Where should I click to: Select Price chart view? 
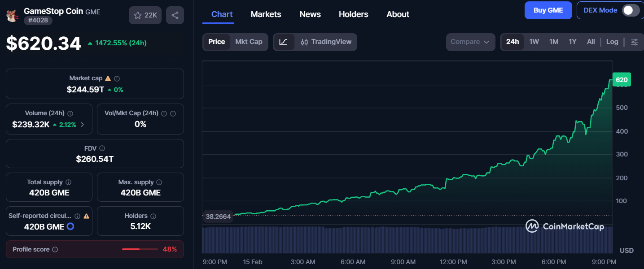point(217,42)
